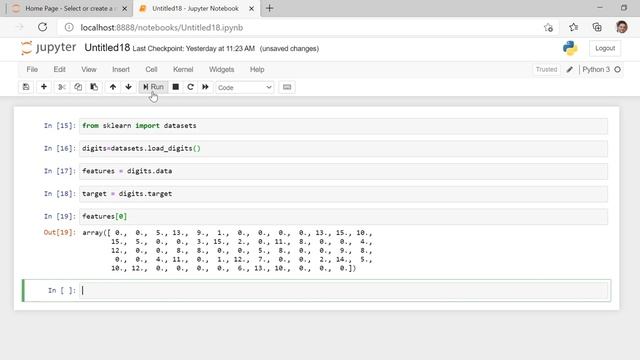Viewport: 640px width, 360px height.
Task: Click the code cell 'from sklearn import datasets'
Action: click(343, 126)
